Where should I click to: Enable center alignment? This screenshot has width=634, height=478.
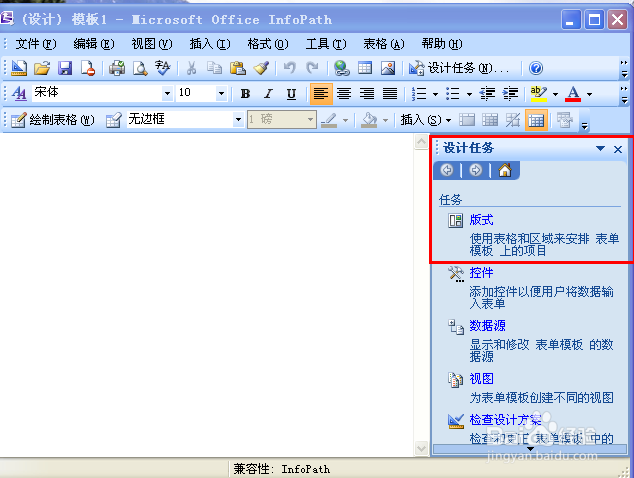pos(344,94)
